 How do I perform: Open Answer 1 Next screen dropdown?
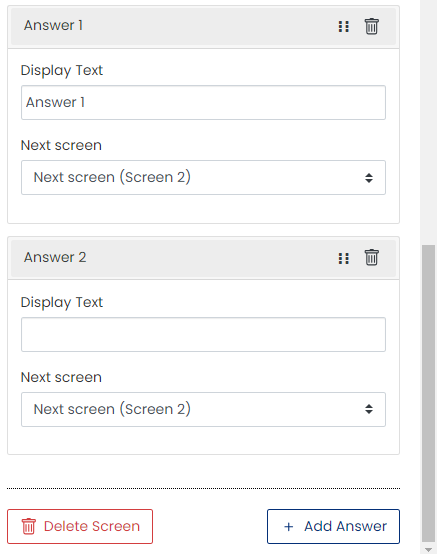pos(203,177)
